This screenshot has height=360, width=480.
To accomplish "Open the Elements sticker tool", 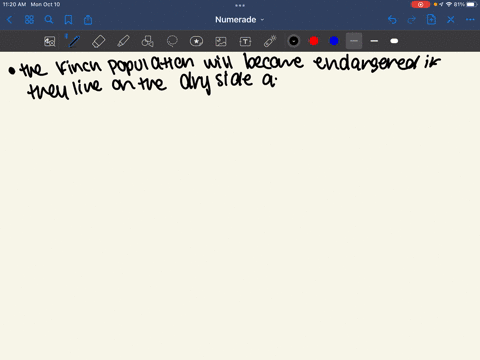I will 196,41.
